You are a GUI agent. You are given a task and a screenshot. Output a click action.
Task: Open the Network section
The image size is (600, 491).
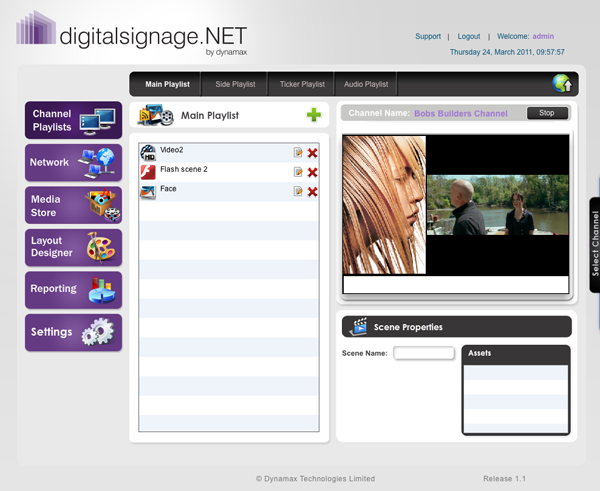pyautogui.click(x=73, y=163)
